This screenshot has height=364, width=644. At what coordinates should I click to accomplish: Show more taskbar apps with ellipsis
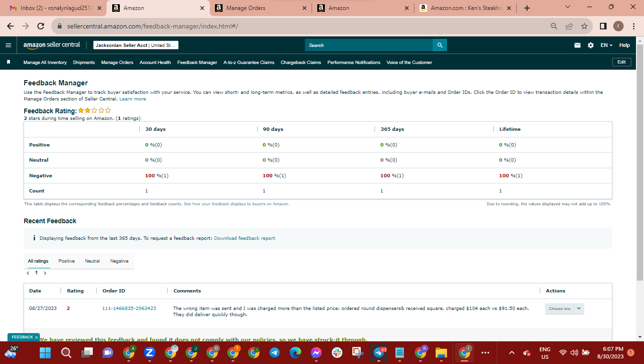(485, 353)
